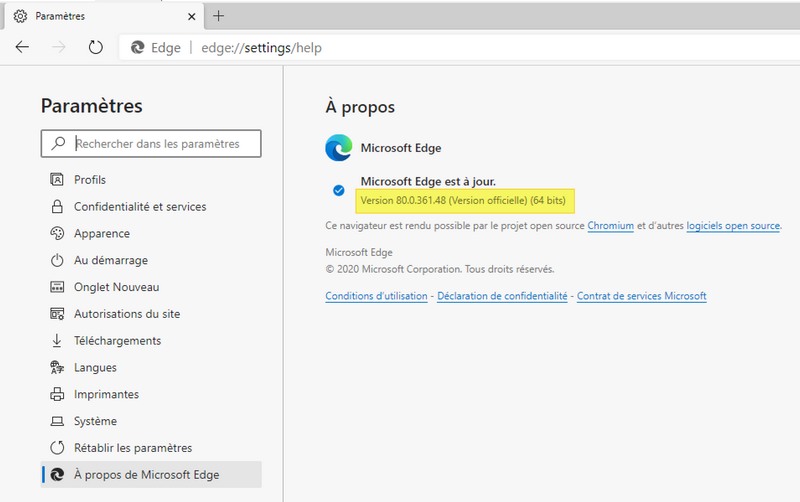Open Déclaration de confidentialité link

[502, 296]
